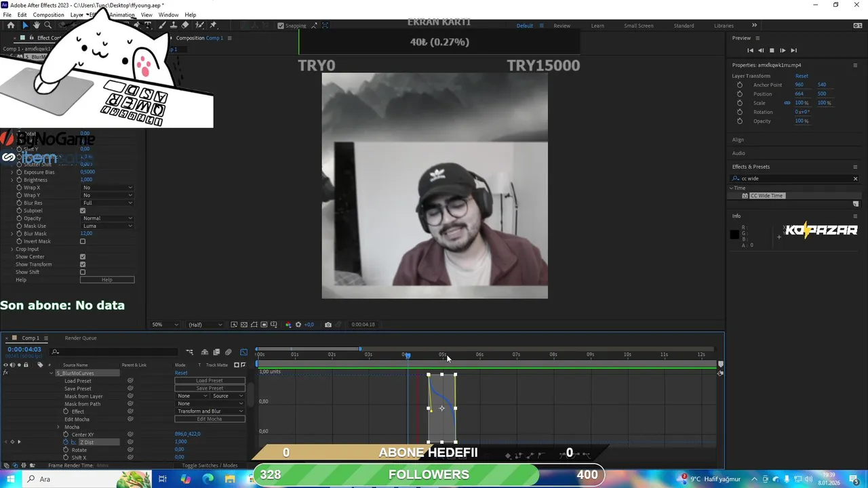Jump to the first frame in Preview

(x=750, y=50)
